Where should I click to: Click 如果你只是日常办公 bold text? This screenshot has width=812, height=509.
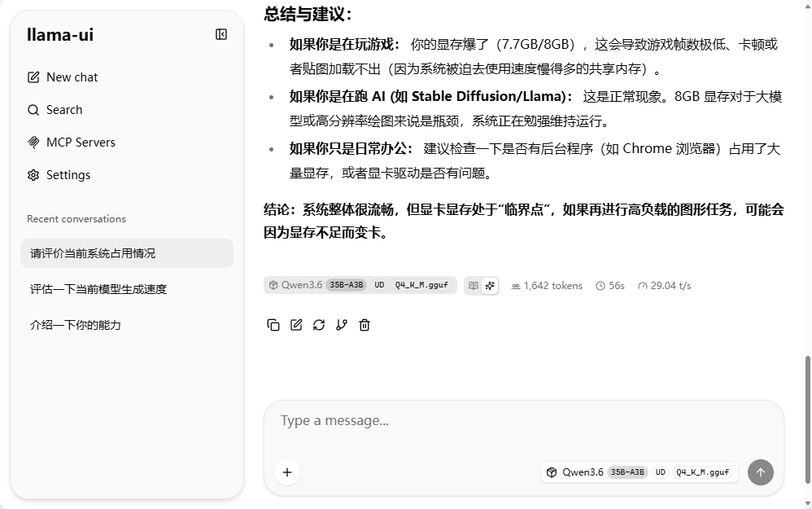click(x=351, y=149)
